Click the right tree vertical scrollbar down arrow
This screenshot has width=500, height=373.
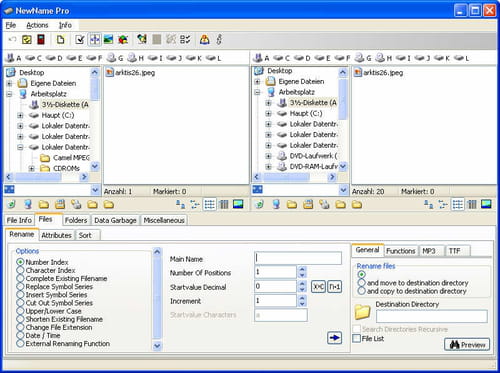[343, 166]
